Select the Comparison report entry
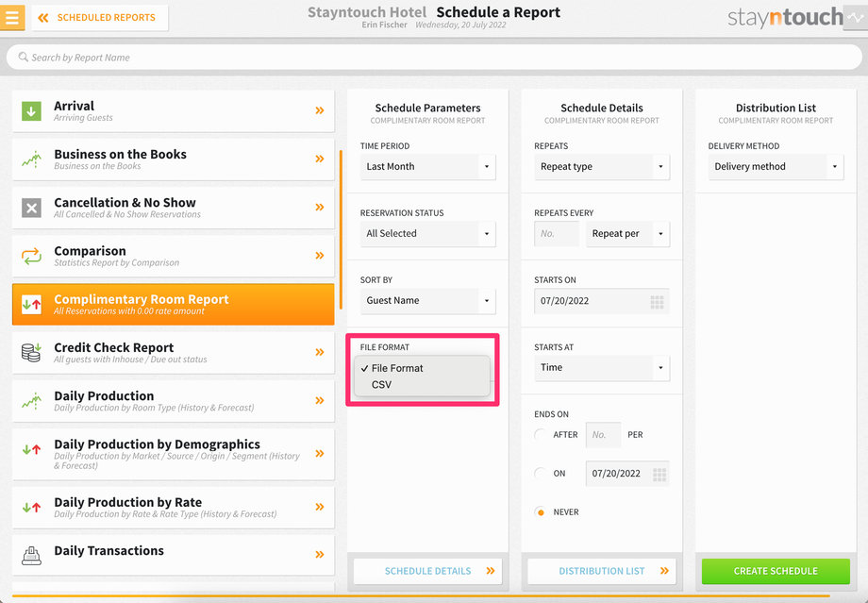Viewport: 868px width, 603px height. (x=174, y=256)
